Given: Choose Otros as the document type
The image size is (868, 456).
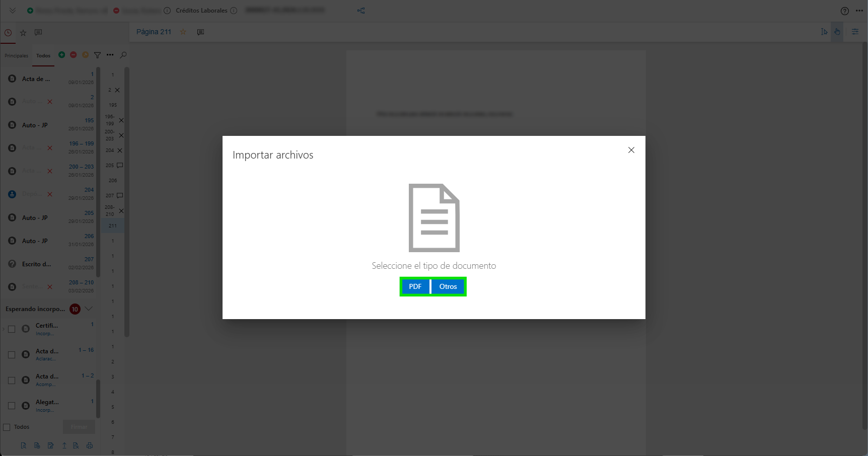Looking at the screenshot, I should [x=448, y=286].
